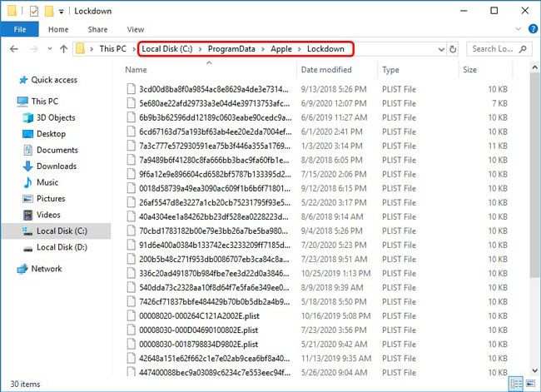Switch to Details view in status bar

pos(516,384)
